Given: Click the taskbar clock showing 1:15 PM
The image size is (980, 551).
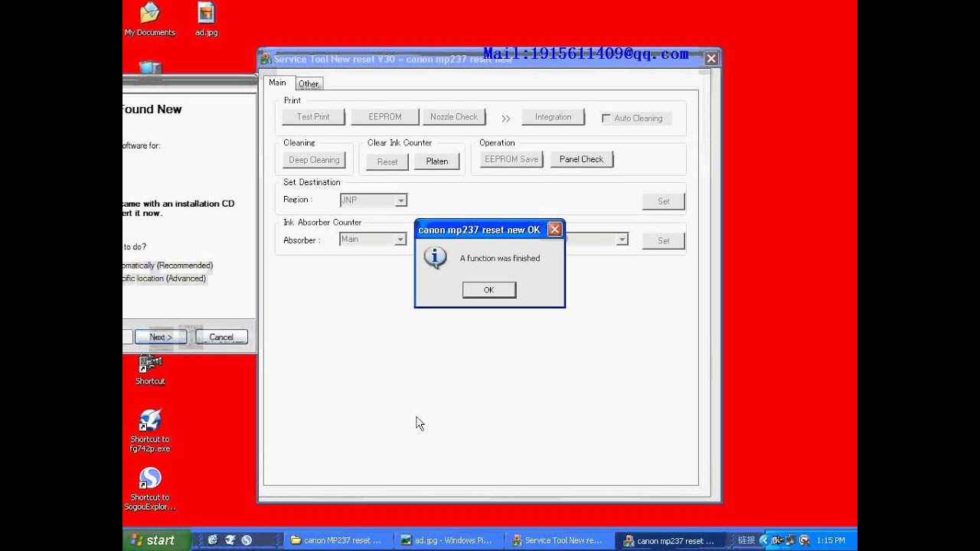Looking at the screenshot, I should pos(831,540).
